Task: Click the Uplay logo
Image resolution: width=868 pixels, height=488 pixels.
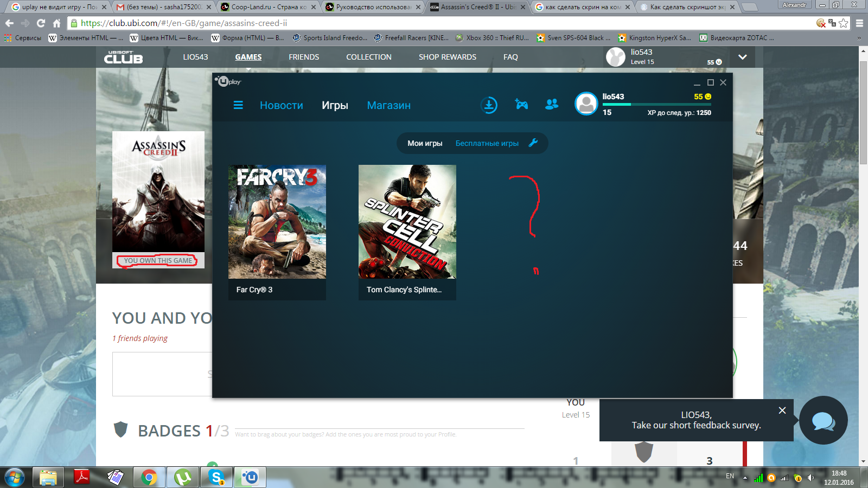Action: pyautogui.click(x=228, y=81)
